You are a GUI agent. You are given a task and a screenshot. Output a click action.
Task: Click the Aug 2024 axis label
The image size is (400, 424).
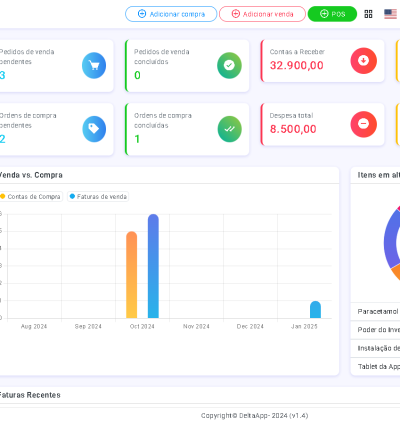tap(34, 326)
